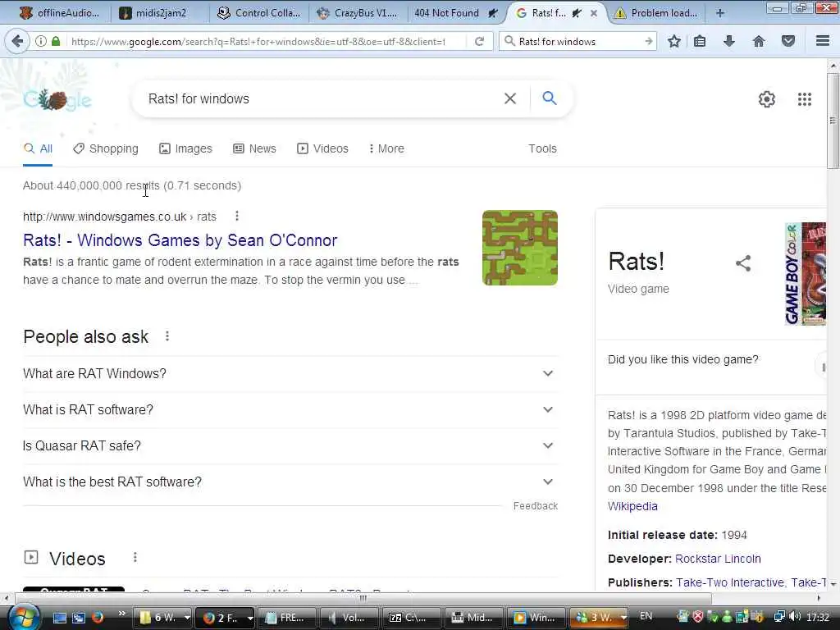Image resolution: width=840 pixels, height=630 pixels.
Task: Click the Rats! maze game thumbnail
Action: (x=519, y=248)
